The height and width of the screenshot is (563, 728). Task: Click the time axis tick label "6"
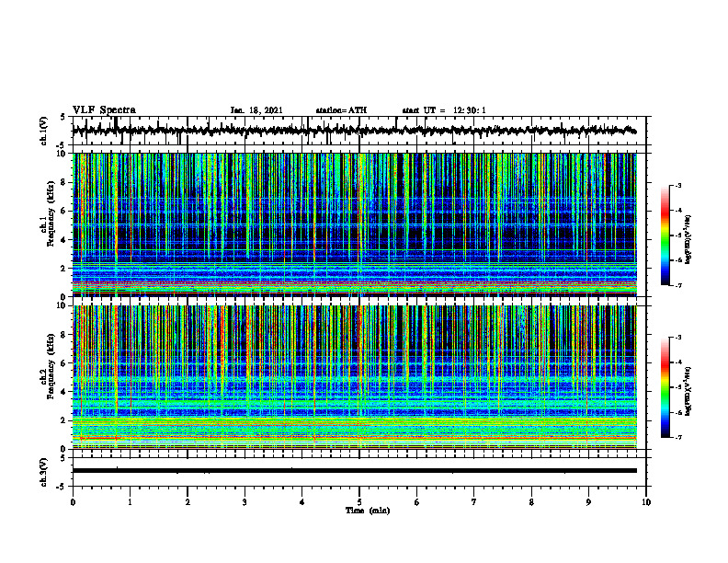pyautogui.click(x=416, y=502)
